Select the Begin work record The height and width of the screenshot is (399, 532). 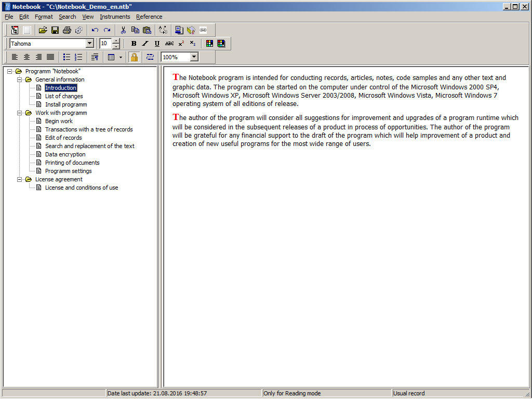coord(59,121)
